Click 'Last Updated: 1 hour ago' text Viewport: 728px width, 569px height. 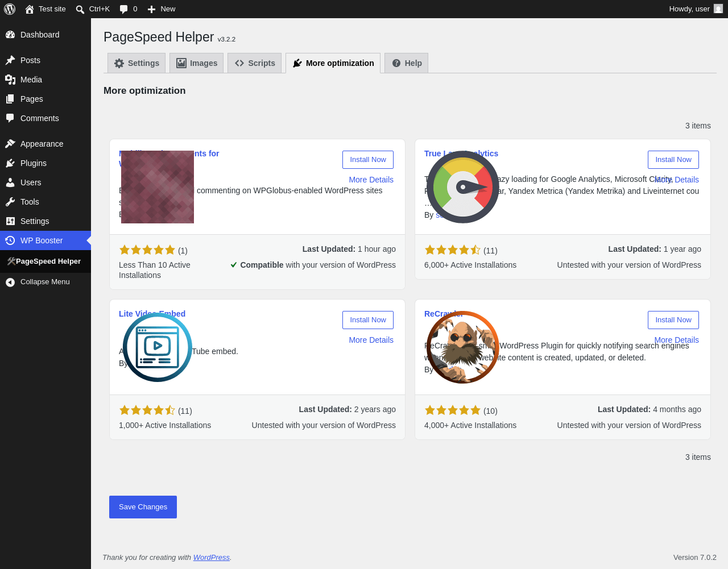point(349,249)
